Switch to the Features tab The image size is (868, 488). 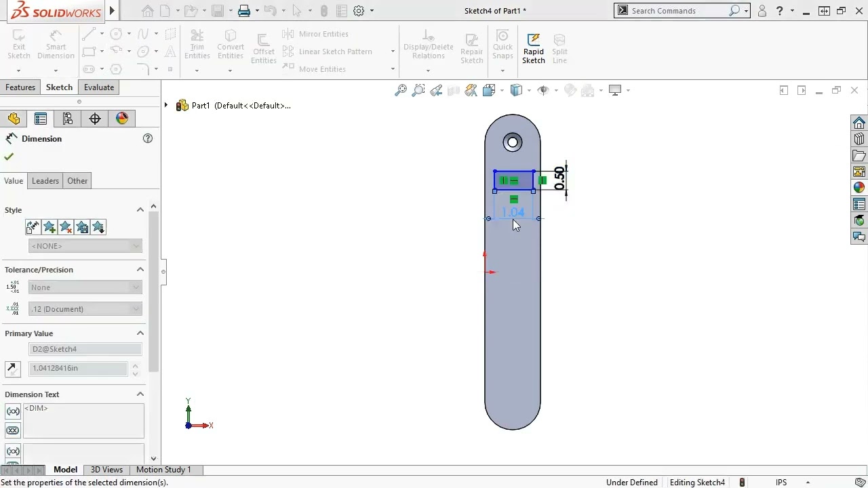20,87
